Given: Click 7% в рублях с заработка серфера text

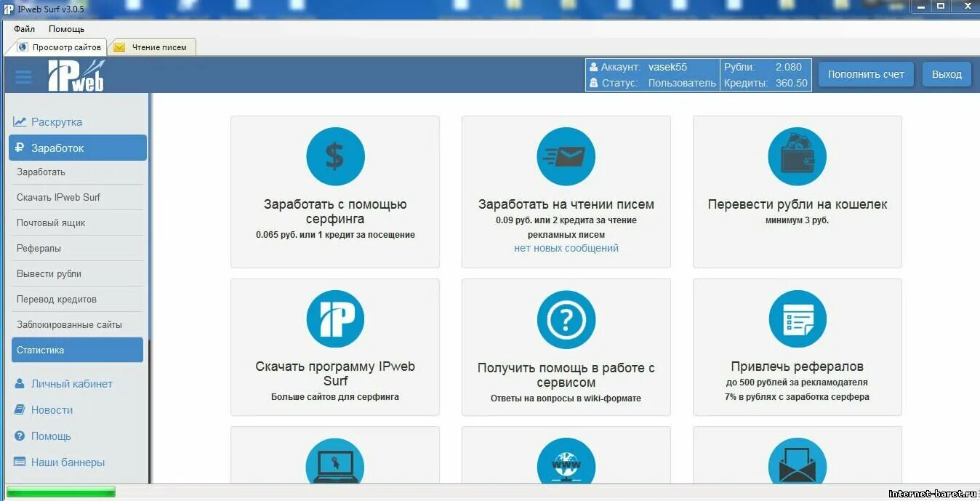Looking at the screenshot, I should (x=798, y=397).
